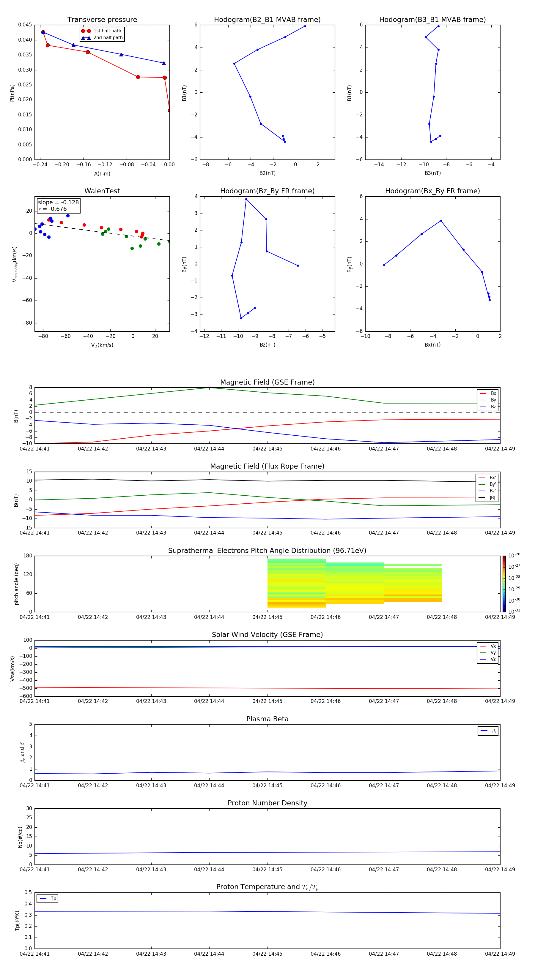Select the '2nd half path' legend entry

102,38
